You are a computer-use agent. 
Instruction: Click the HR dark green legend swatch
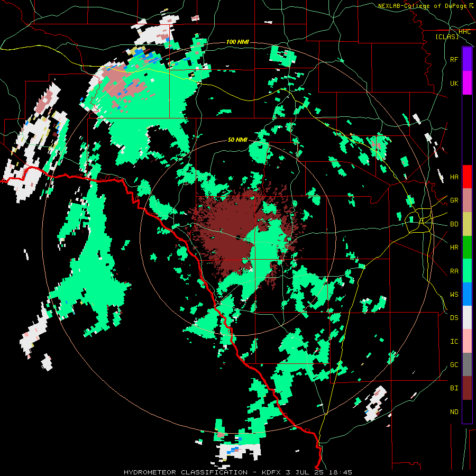[x=467, y=247]
